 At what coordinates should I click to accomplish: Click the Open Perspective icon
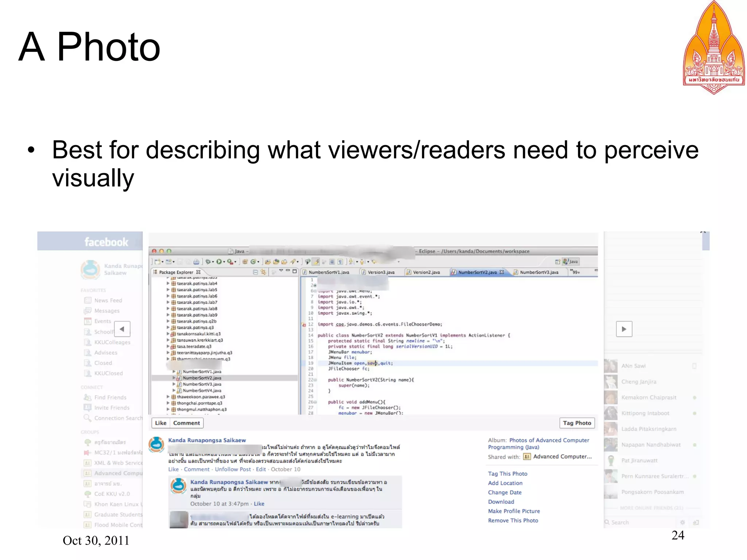click(557, 261)
